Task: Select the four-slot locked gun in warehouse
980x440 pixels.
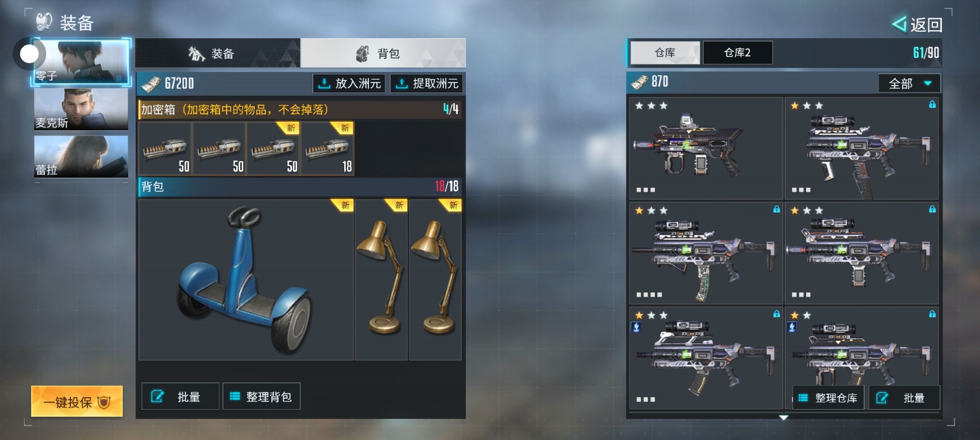Action: pyautogui.click(x=706, y=253)
